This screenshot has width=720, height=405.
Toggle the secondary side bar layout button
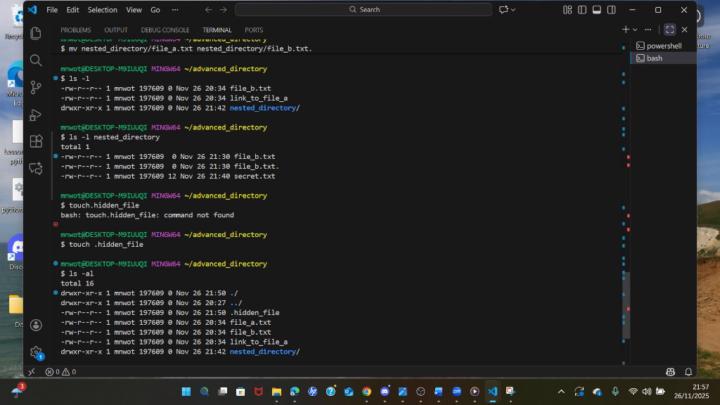(x=610, y=9)
